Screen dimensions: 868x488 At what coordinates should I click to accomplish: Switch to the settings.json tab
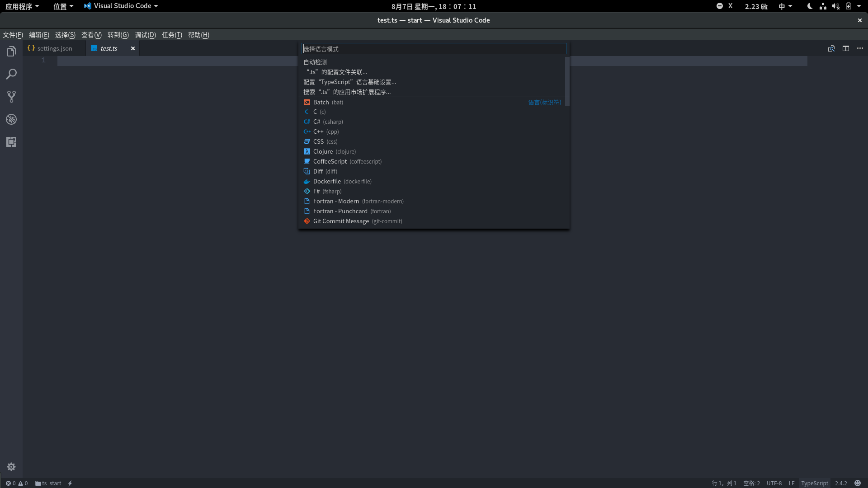(x=54, y=48)
